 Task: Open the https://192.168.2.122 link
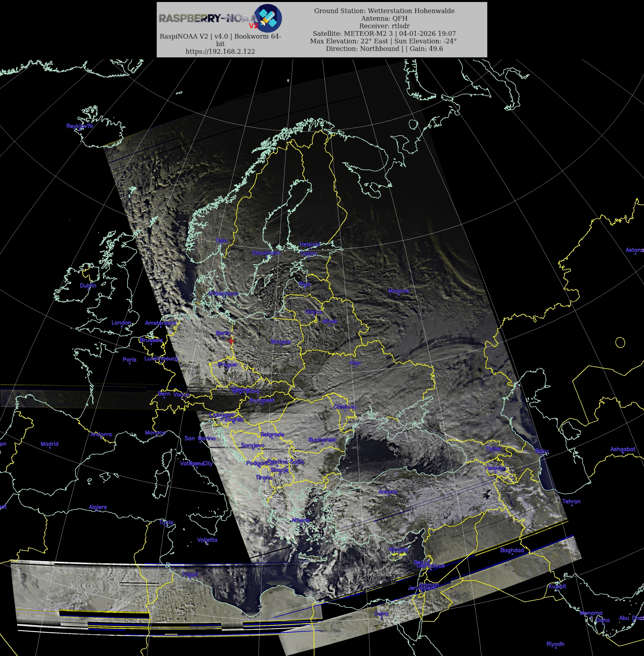(x=220, y=51)
